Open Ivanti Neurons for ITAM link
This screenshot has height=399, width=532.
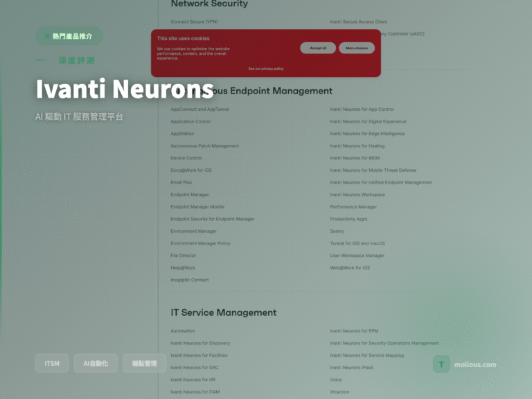click(x=195, y=392)
